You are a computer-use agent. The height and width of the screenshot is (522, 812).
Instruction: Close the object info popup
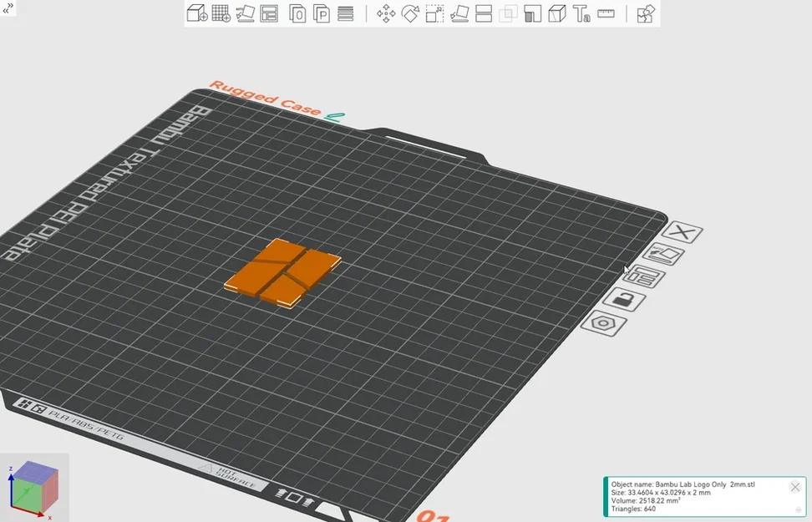pyautogui.click(x=795, y=487)
